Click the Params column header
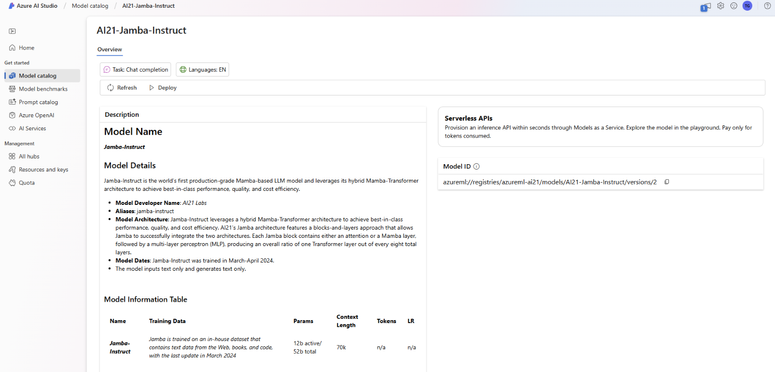775x372 pixels. click(303, 321)
